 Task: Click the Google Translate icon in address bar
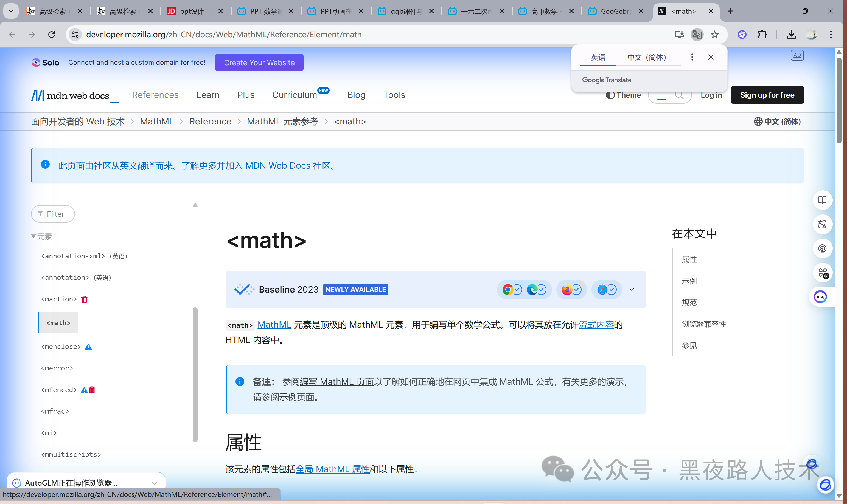coord(697,34)
